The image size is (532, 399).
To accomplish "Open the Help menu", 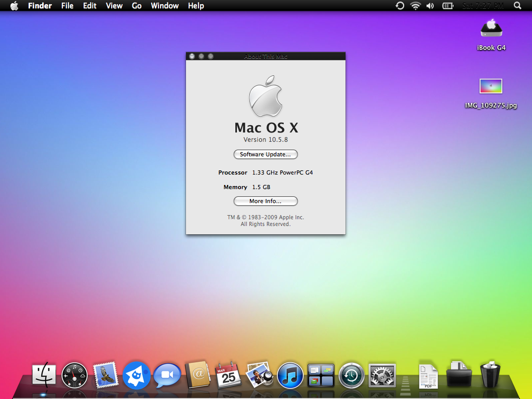I will (x=196, y=6).
